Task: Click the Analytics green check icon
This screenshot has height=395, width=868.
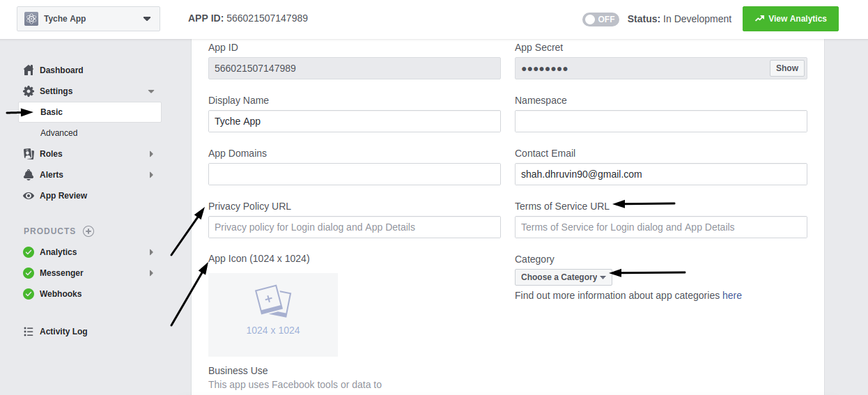Action: click(29, 252)
